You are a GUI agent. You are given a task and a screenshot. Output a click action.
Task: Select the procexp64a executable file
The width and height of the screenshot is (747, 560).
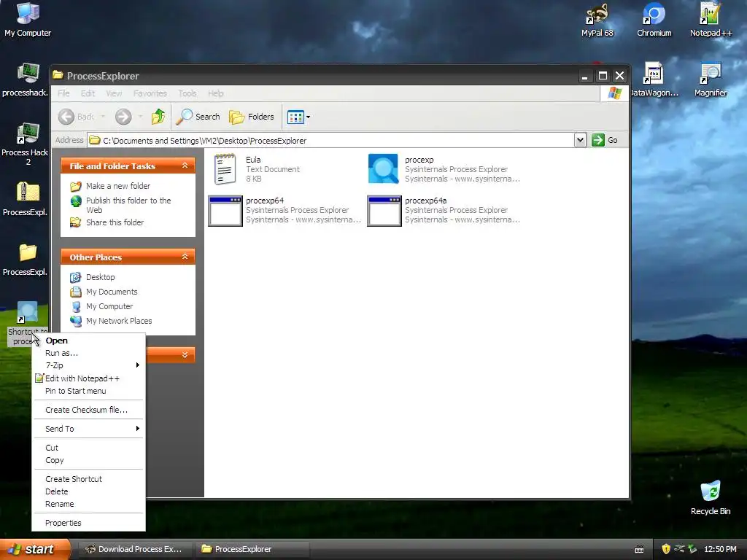[444, 210]
